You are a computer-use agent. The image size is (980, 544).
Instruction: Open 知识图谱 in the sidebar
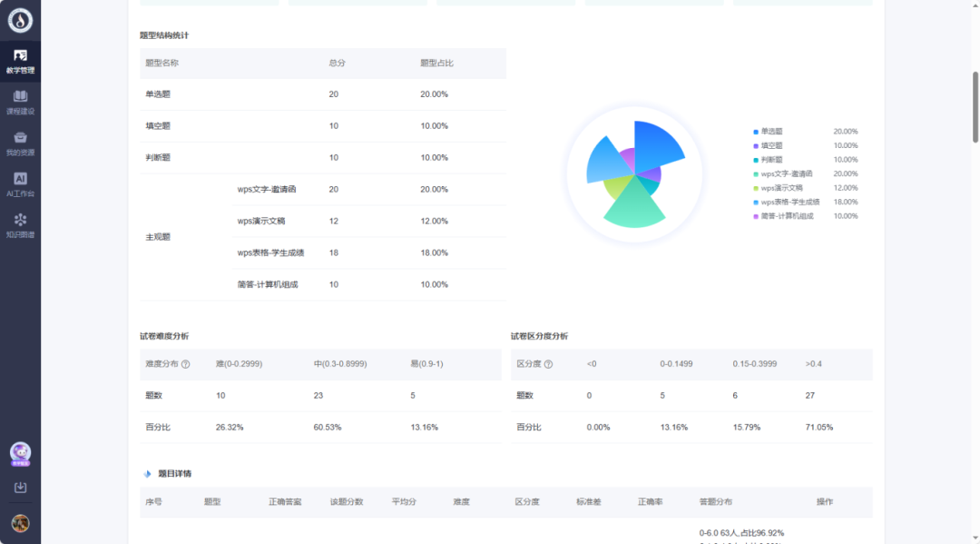pyautogui.click(x=20, y=225)
